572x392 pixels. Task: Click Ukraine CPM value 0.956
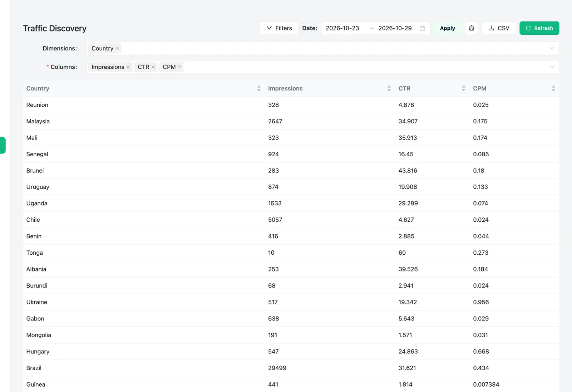point(481,302)
